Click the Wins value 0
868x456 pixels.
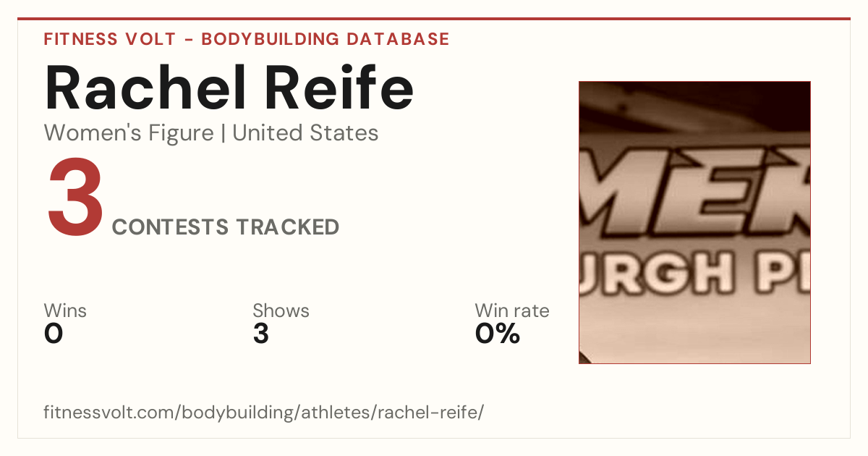tap(54, 334)
